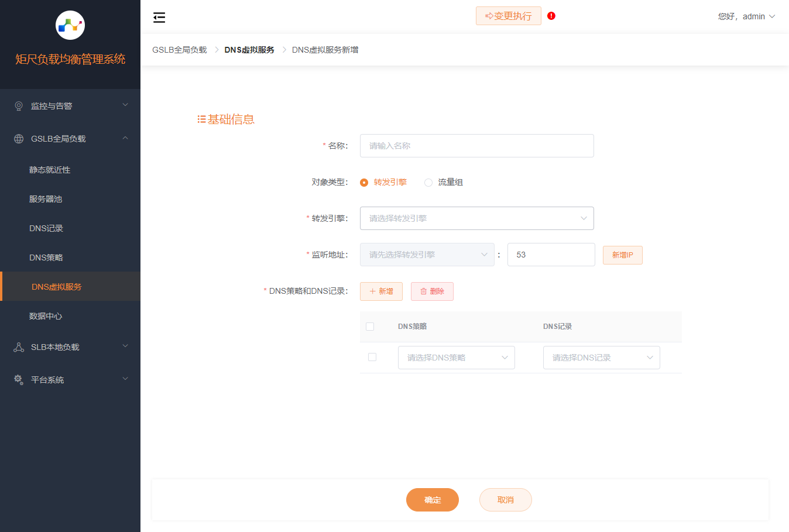
Task: Collapse the sidebar using the hamburger icon
Action: click(x=159, y=18)
